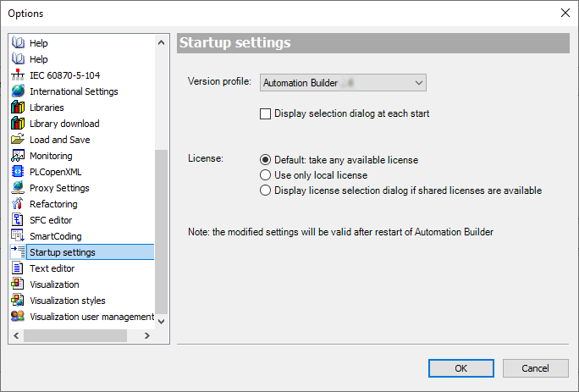
Task: Open the Text editor options
Action: pos(52,268)
